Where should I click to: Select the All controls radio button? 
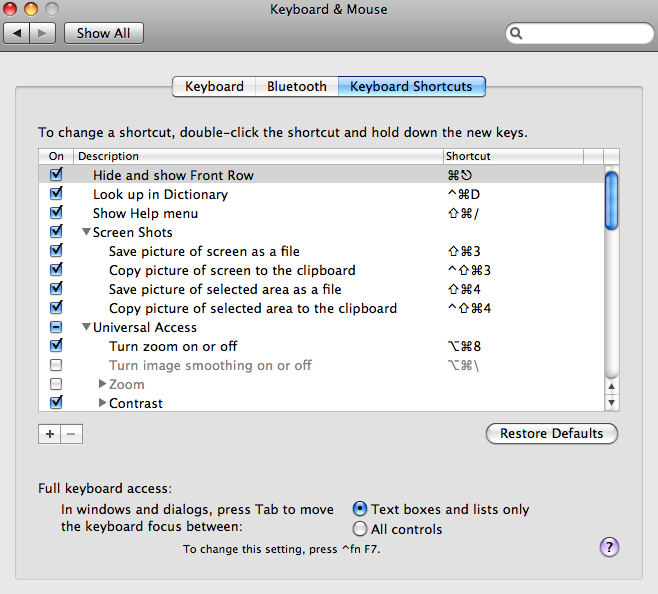click(360, 529)
